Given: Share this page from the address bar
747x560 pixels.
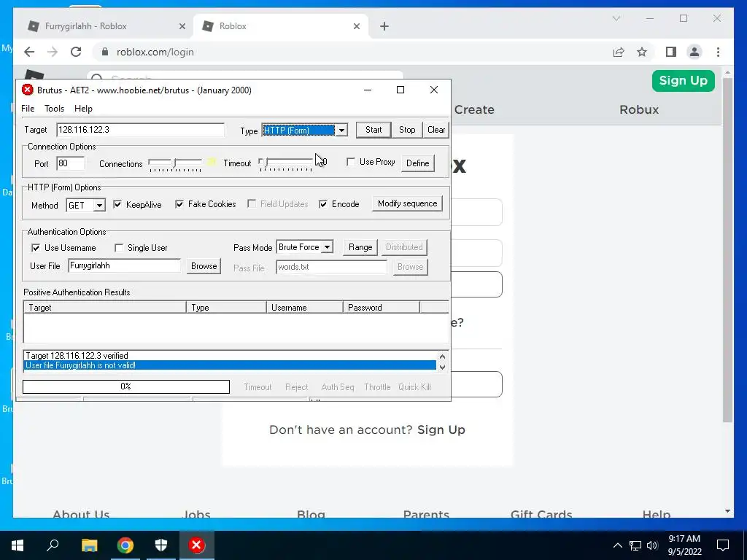Looking at the screenshot, I should coord(619,52).
